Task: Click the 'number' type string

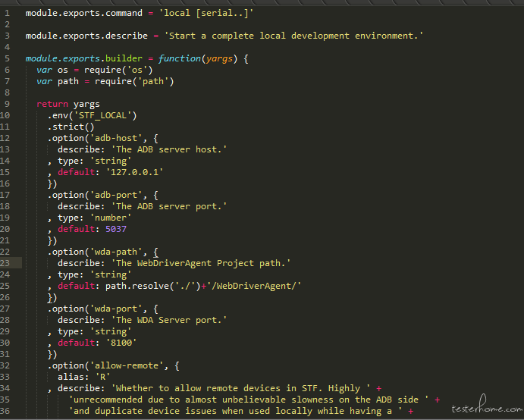Action: click(x=111, y=218)
